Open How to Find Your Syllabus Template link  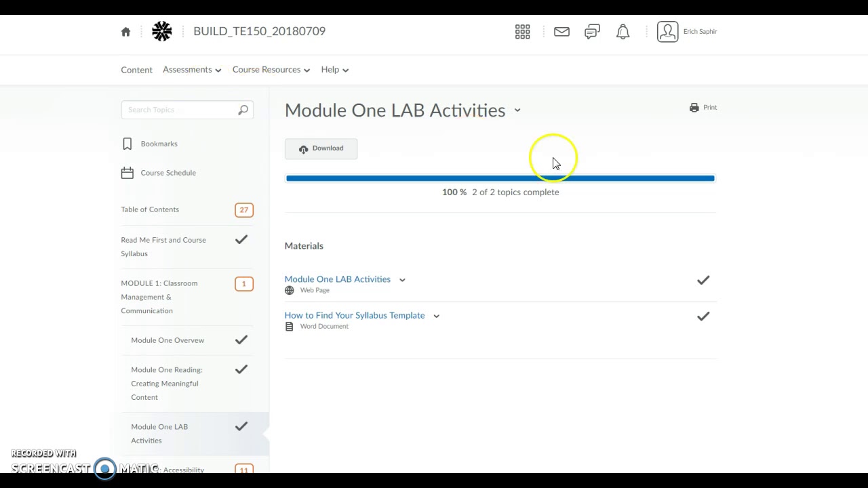[355, 315]
